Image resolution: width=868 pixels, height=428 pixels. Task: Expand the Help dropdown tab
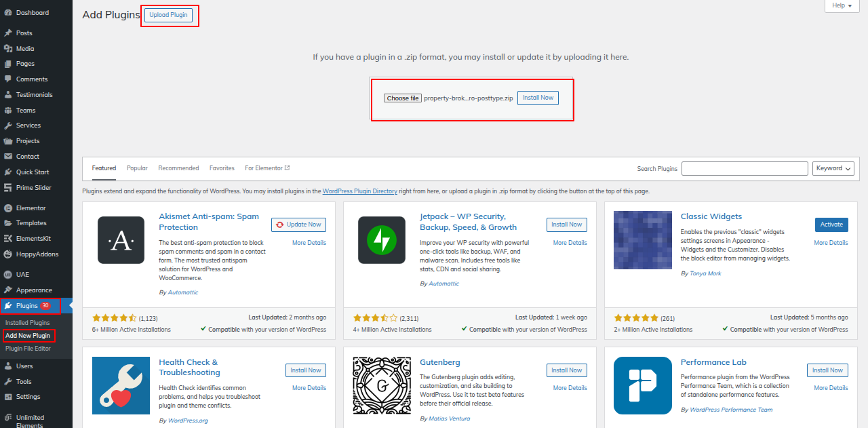842,5
